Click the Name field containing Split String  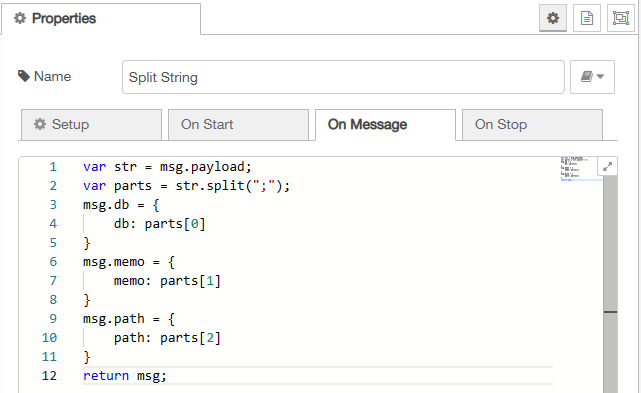pos(343,77)
